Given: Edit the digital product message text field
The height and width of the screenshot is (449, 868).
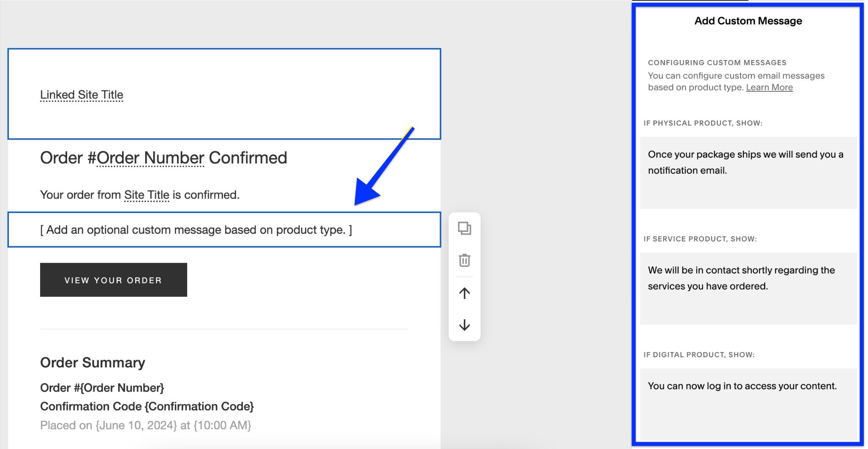Looking at the screenshot, I should pyautogui.click(x=748, y=402).
